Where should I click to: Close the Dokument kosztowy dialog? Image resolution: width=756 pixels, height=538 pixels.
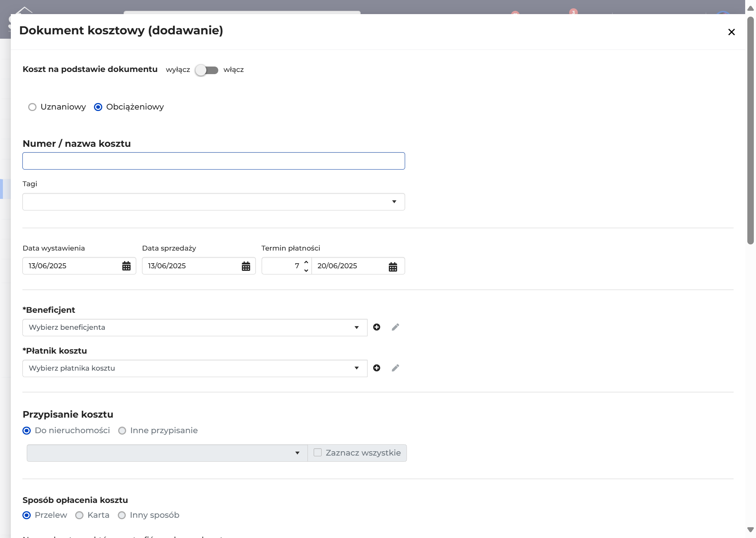point(731,32)
